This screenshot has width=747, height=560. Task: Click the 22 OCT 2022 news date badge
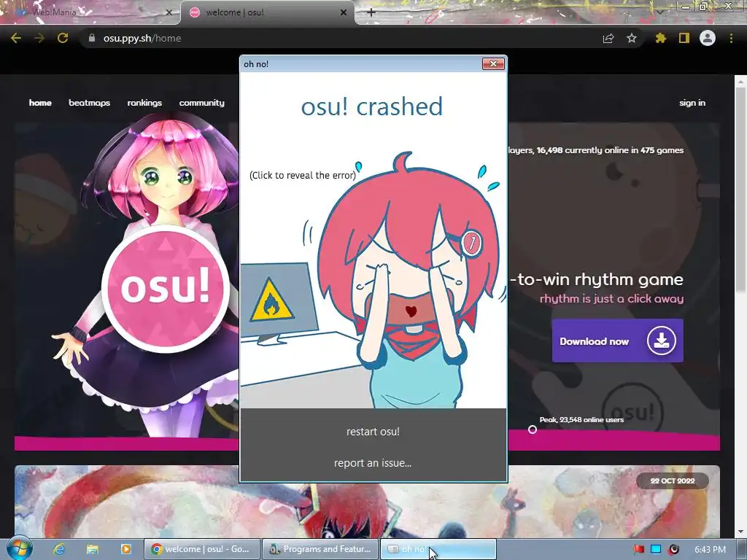(x=672, y=481)
